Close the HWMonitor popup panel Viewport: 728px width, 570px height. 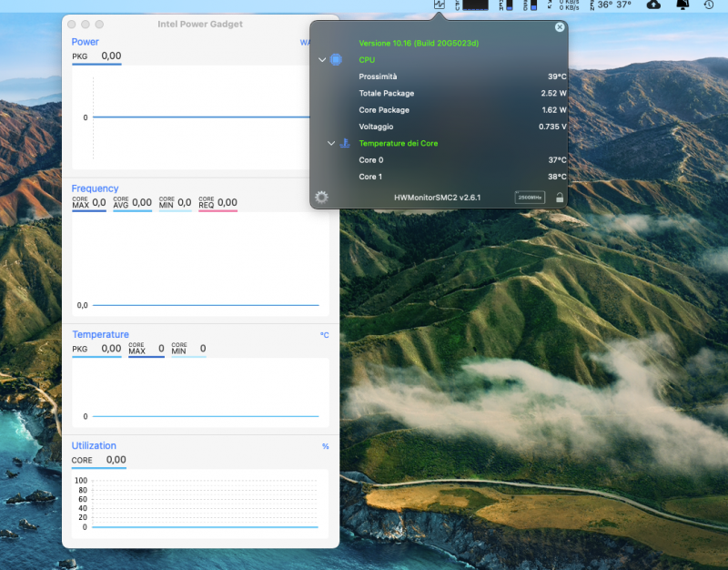(560, 27)
